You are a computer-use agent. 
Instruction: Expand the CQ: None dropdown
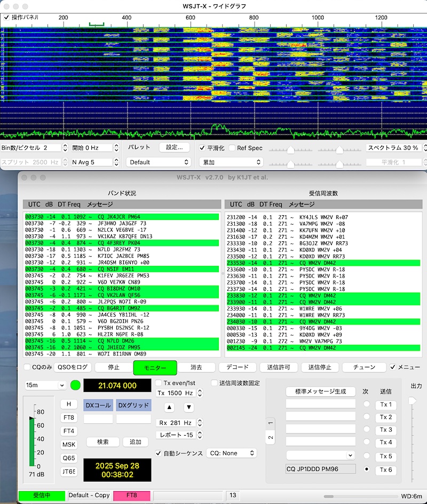tap(231, 453)
